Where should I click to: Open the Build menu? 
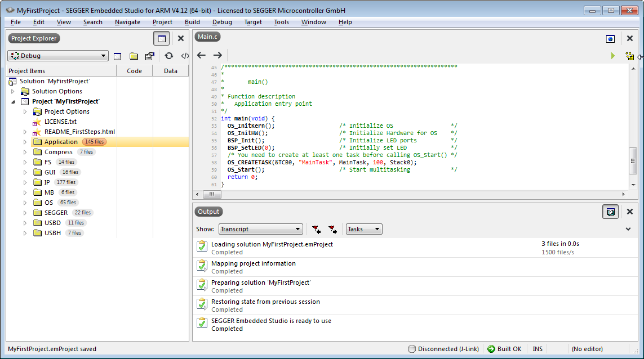[x=192, y=22]
